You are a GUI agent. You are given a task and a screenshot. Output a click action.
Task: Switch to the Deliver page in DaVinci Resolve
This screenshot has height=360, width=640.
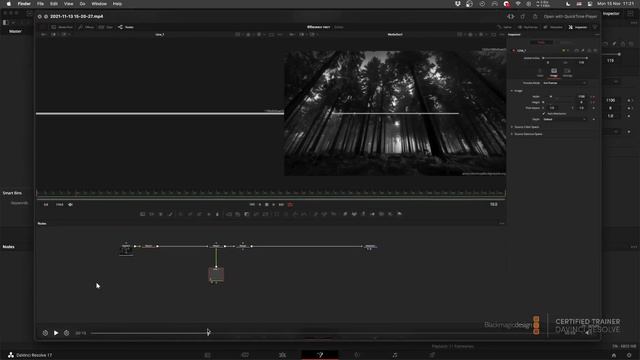pos(432,355)
